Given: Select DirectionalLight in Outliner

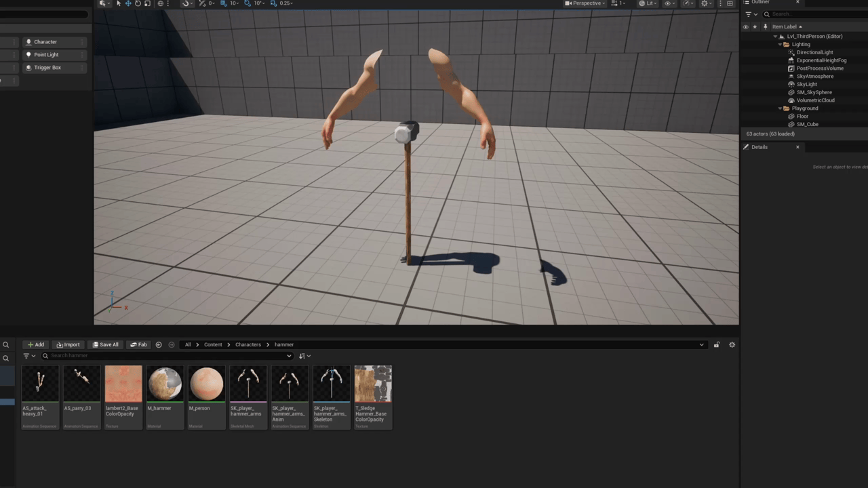Looking at the screenshot, I should tap(814, 52).
